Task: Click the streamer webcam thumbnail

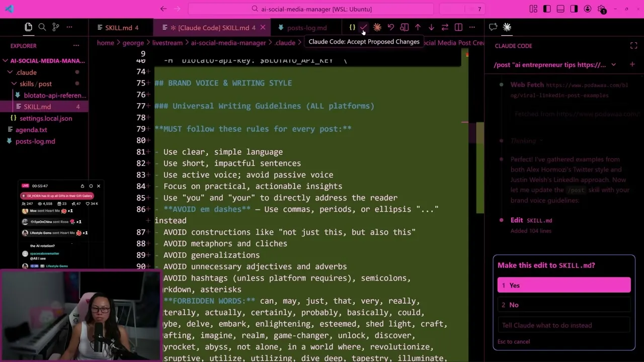Action: (x=80, y=317)
